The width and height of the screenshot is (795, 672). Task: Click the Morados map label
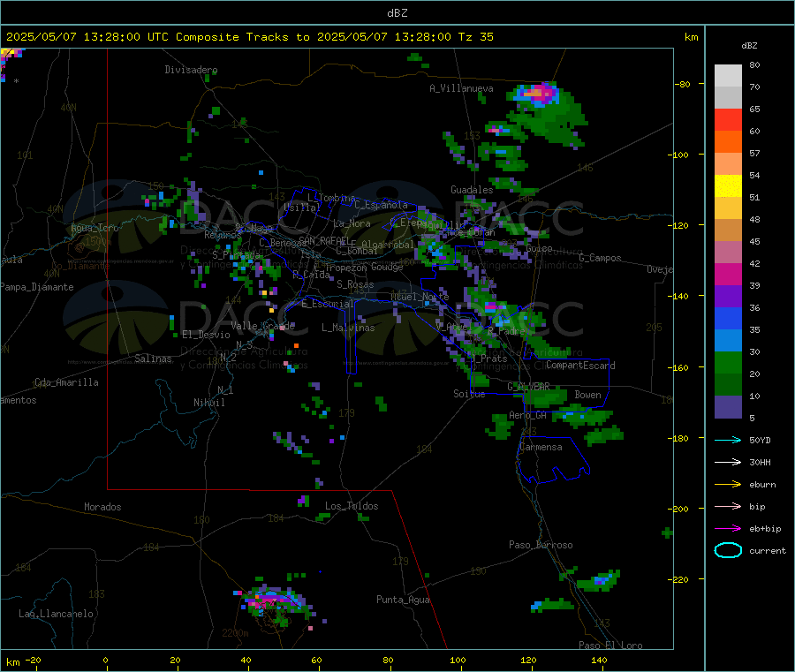102,507
